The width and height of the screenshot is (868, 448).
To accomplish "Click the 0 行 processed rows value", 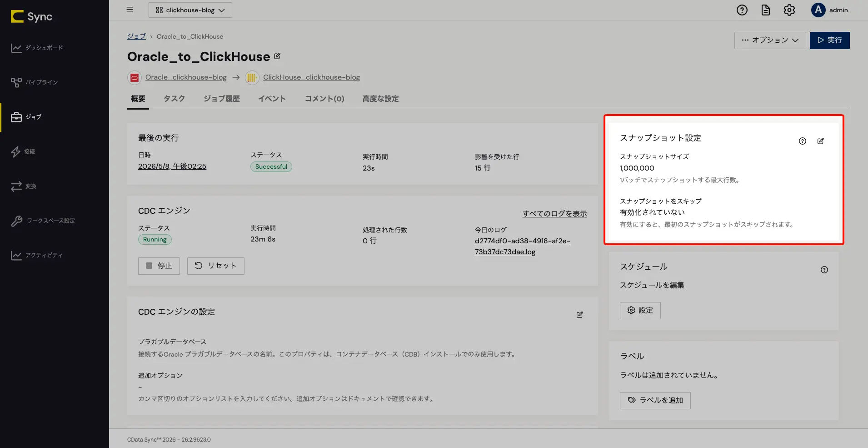I will coord(369,241).
